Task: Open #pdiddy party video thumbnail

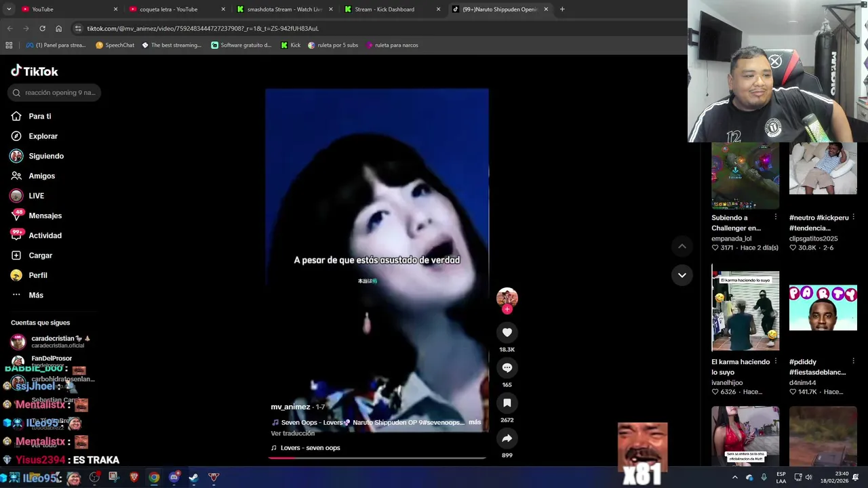Action: (823, 308)
